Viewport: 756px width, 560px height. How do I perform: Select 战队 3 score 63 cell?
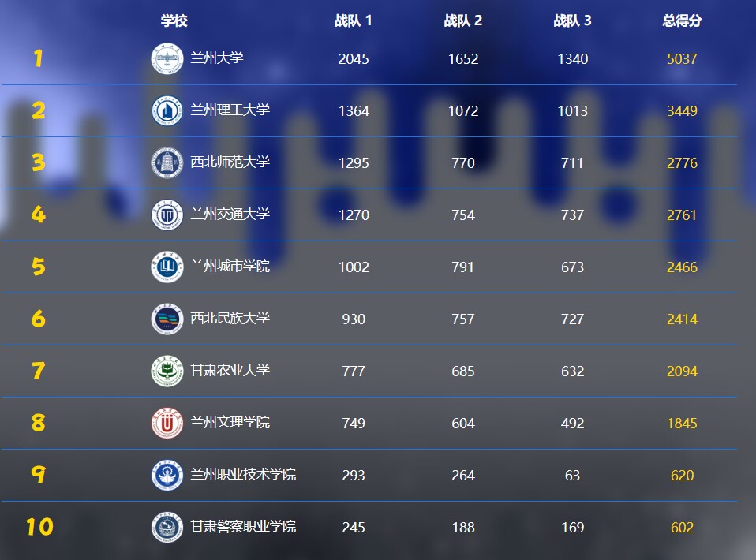(572, 476)
